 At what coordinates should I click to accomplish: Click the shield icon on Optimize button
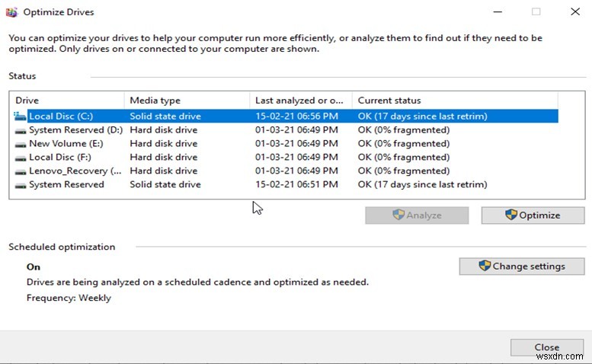click(x=511, y=216)
